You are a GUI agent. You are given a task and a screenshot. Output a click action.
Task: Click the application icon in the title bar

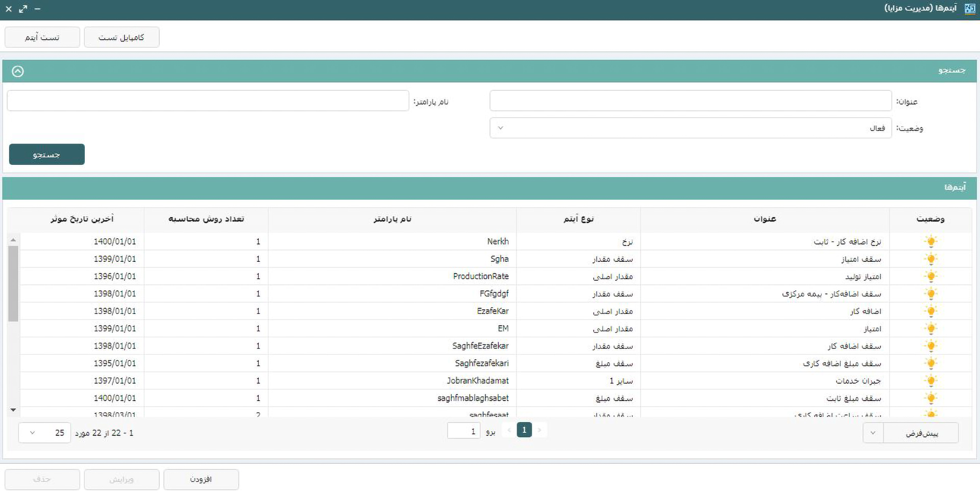tap(970, 9)
